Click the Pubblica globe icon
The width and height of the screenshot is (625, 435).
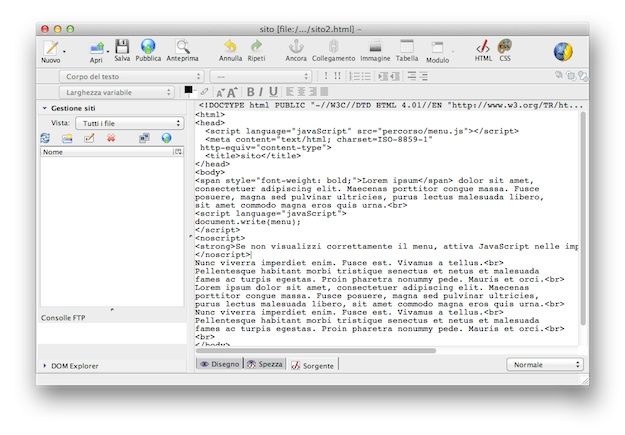pyautogui.click(x=148, y=46)
